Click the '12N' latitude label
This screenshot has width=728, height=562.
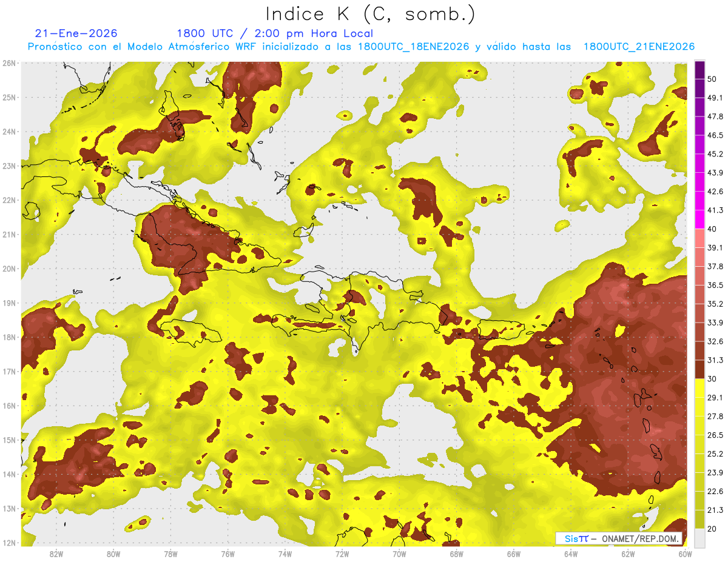[9, 543]
